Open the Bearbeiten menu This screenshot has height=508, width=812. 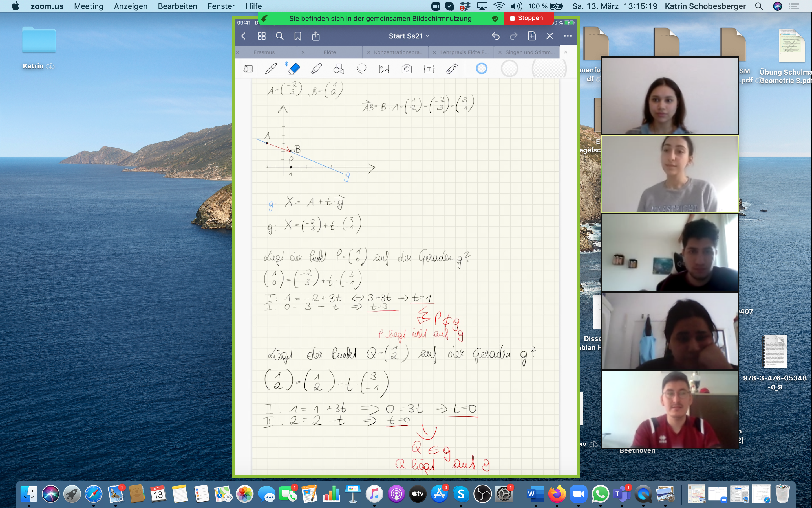coord(177,6)
